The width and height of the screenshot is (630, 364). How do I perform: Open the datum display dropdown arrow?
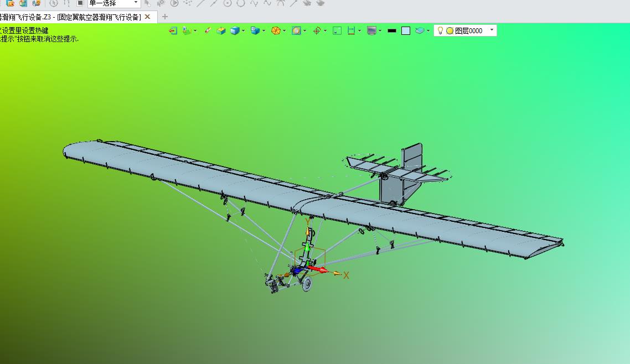[x=195, y=31]
